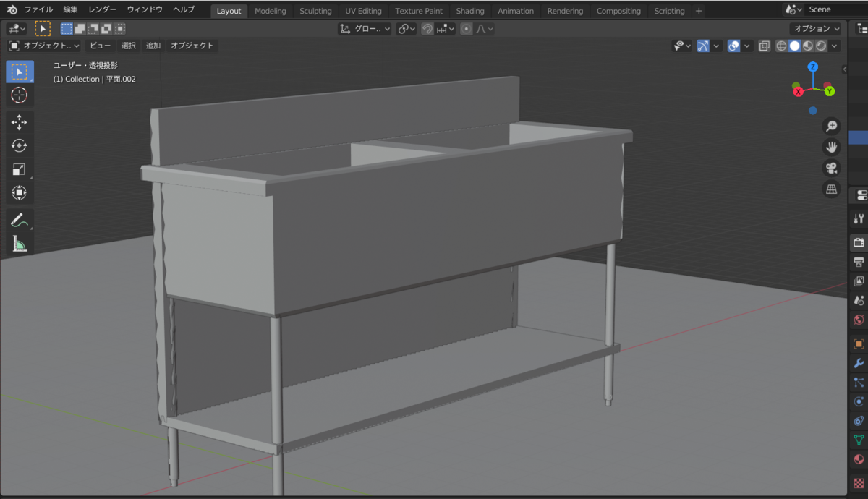Toggle X-ray mode
Image resolution: width=868 pixels, height=499 pixels.
pos(765,46)
